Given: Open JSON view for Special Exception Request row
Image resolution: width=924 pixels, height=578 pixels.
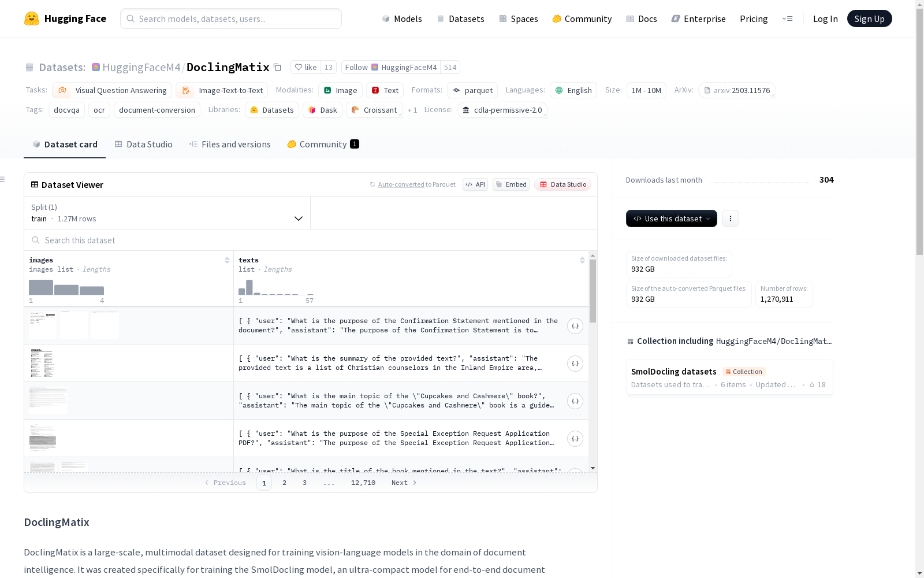Looking at the screenshot, I should (575, 439).
